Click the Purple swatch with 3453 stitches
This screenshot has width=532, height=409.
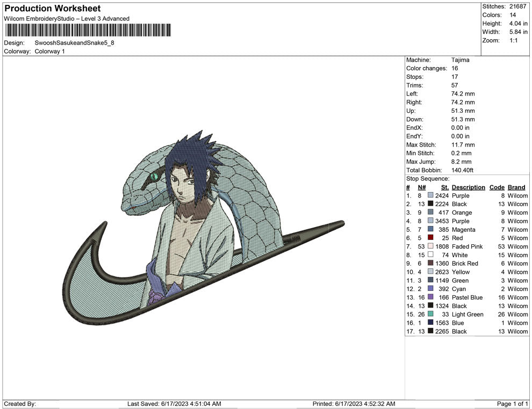click(430, 221)
